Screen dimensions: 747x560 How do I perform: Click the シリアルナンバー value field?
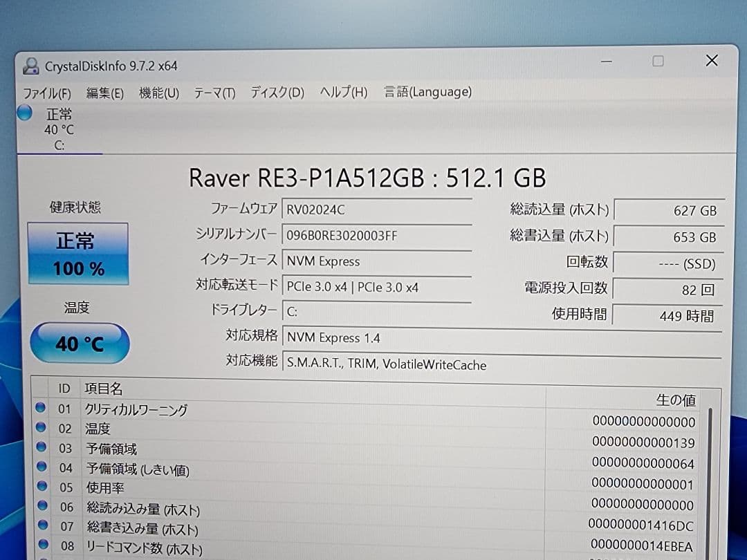coord(377,235)
